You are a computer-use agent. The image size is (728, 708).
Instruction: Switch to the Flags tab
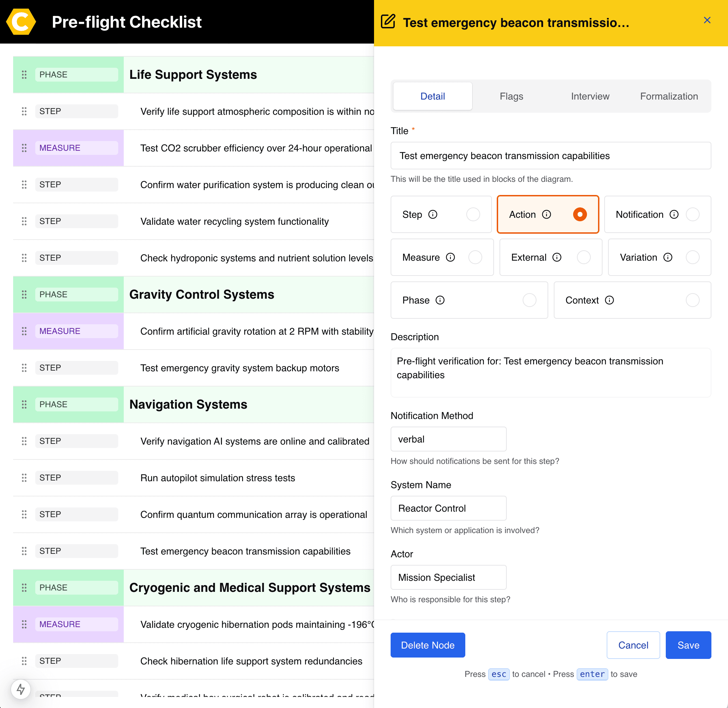[511, 96]
